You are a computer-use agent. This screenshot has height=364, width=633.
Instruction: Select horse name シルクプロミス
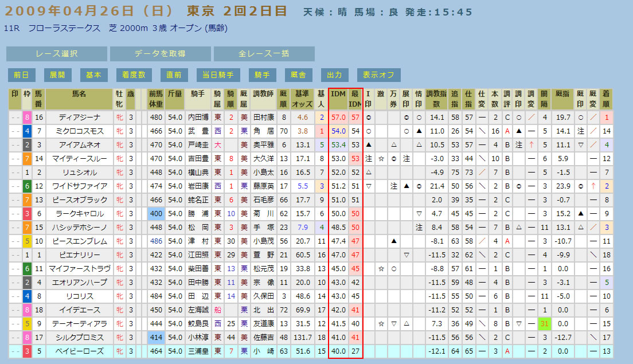[80, 338]
